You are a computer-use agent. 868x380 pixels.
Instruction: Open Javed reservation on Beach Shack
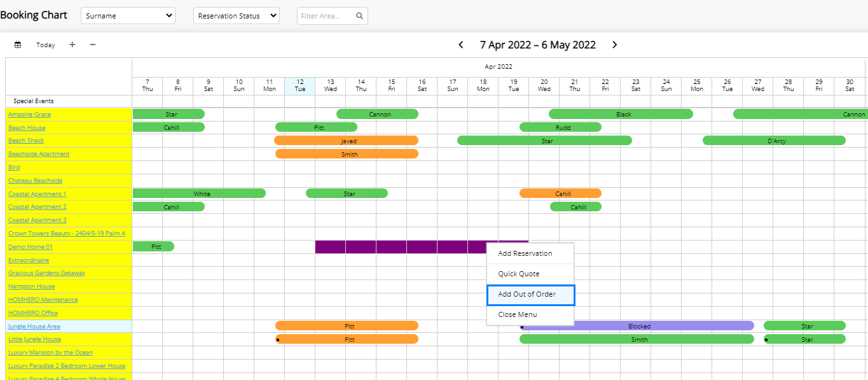[347, 141]
